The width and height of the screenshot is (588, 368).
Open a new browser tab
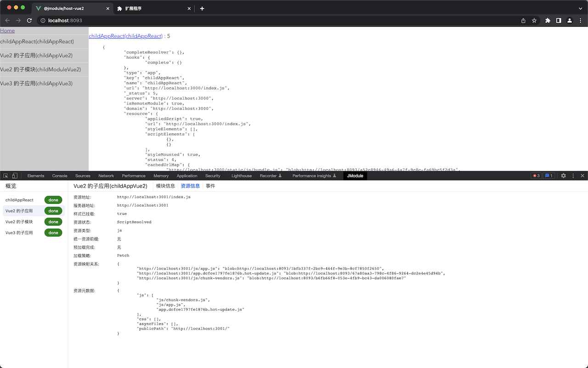click(202, 8)
